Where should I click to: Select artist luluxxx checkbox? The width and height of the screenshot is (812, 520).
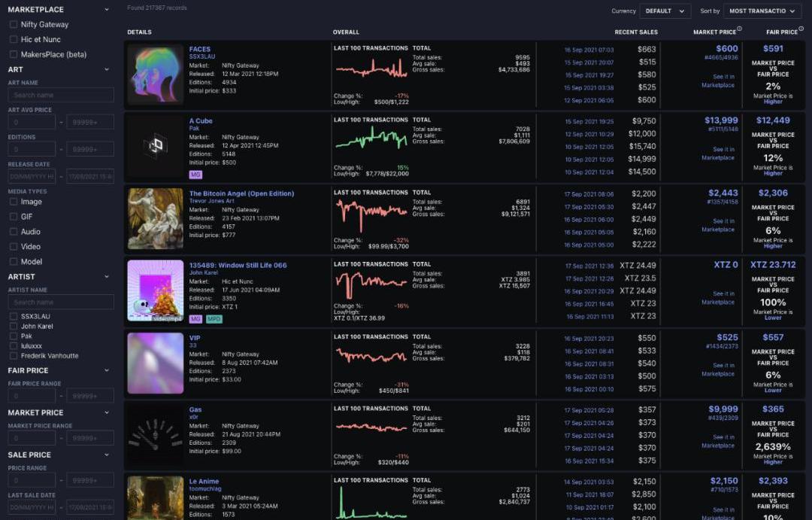tap(14, 346)
